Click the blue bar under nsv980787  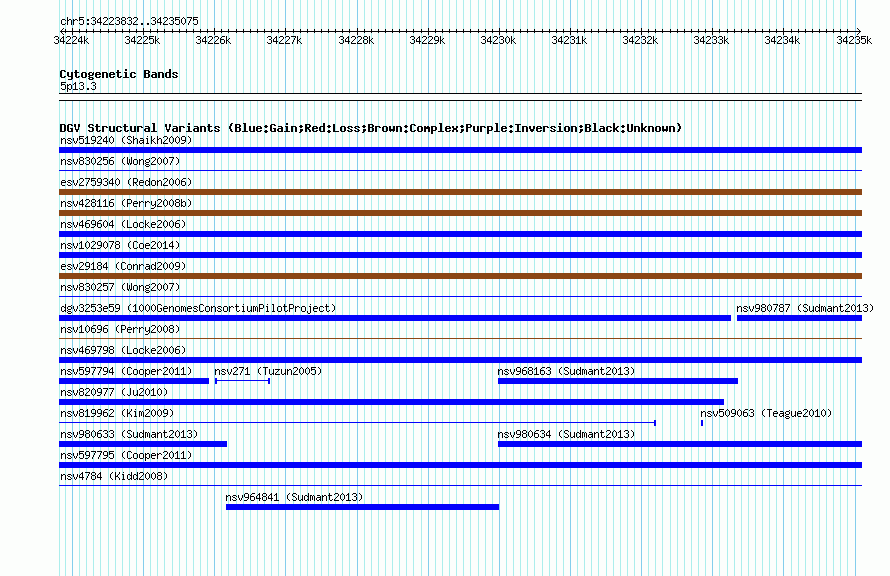799,318
